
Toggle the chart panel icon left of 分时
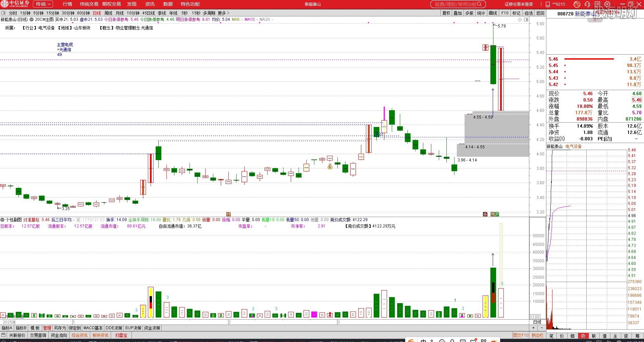(x=3, y=13)
